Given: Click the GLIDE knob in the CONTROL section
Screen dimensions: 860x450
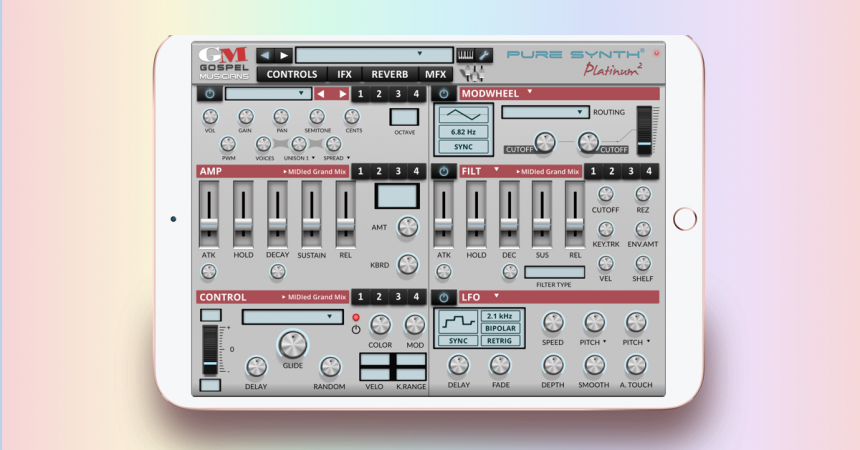Looking at the screenshot, I should point(292,345).
